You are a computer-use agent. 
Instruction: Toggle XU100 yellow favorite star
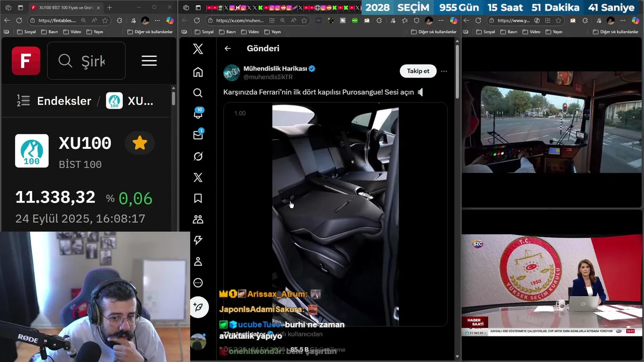click(139, 143)
